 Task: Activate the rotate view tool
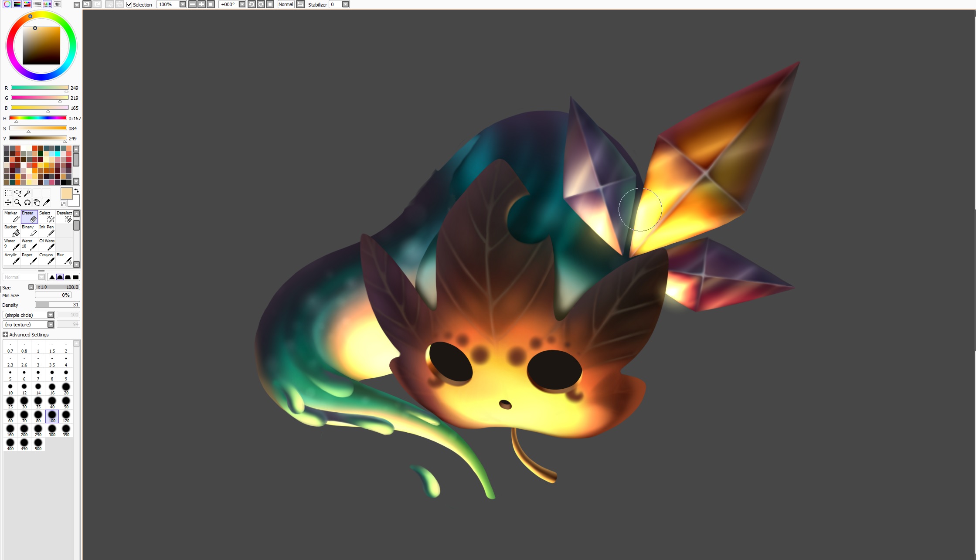27,203
